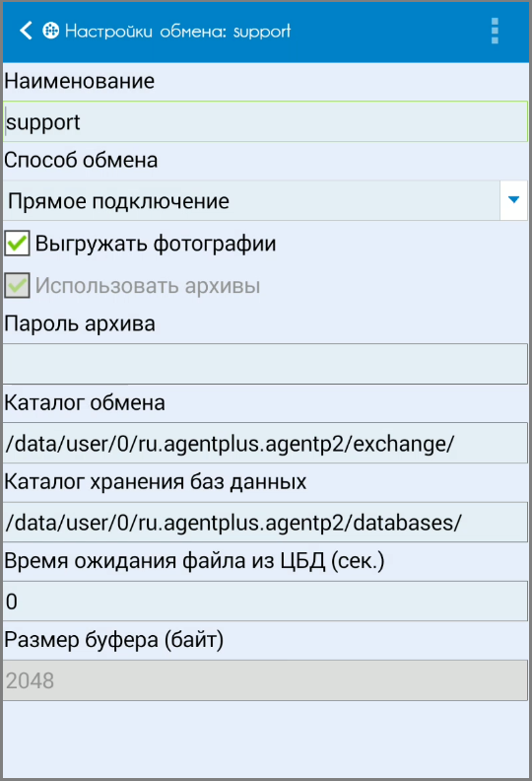Click the Каталог хранения баз данных path field
Viewport: 532px width, 781px height.
265,522
